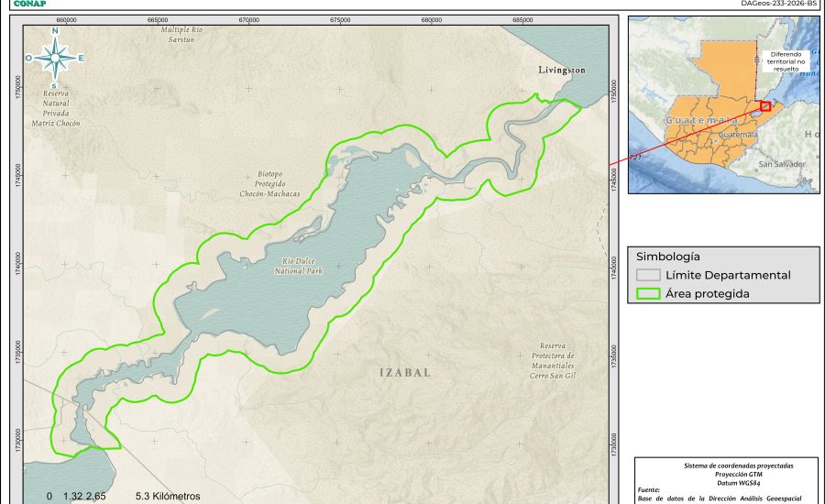Click the Diferendo territorial no resuelto note
The height and width of the screenshot is (504, 825).
787,60
